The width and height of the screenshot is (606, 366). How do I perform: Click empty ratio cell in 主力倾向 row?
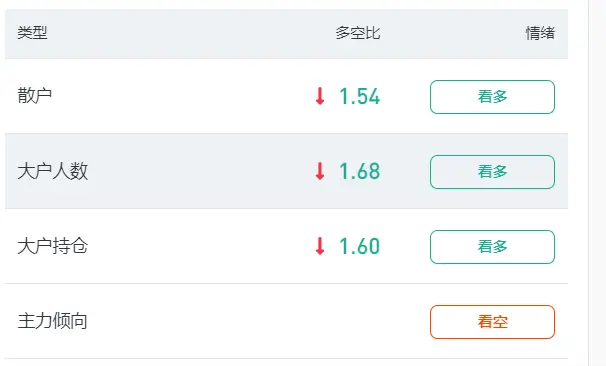(348, 322)
